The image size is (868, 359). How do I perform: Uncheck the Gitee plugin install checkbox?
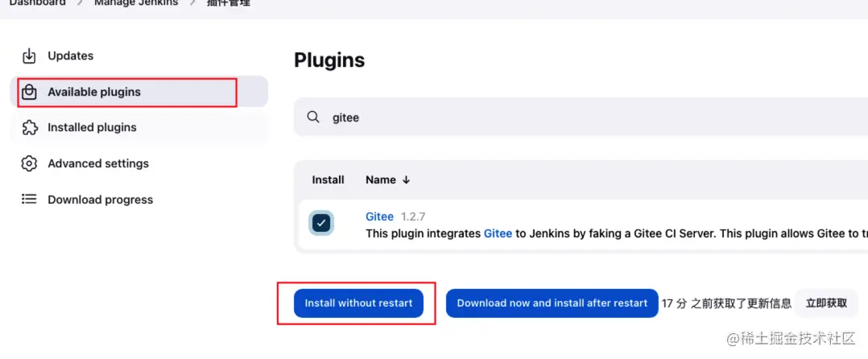click(x=321, y=223)
